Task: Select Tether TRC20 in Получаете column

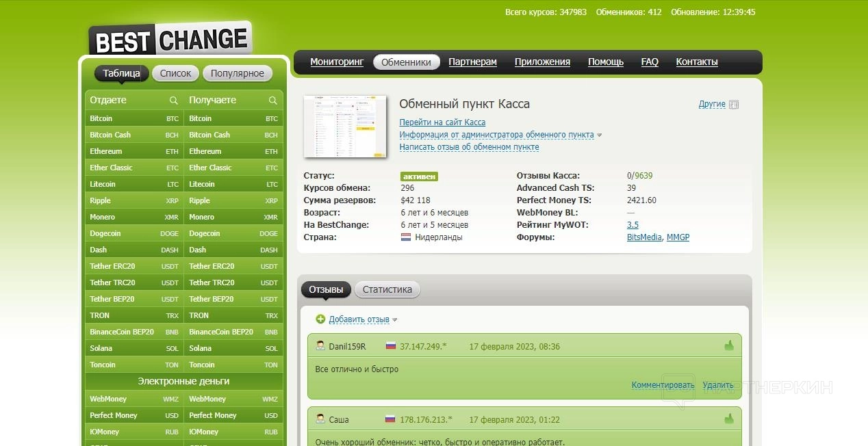Action: [233, 283]
